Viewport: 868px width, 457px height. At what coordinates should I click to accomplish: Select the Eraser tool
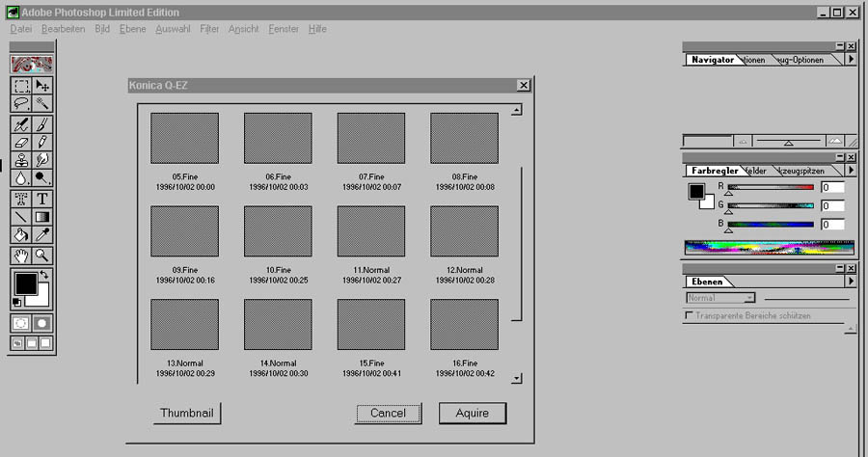(x=21, y=142)
